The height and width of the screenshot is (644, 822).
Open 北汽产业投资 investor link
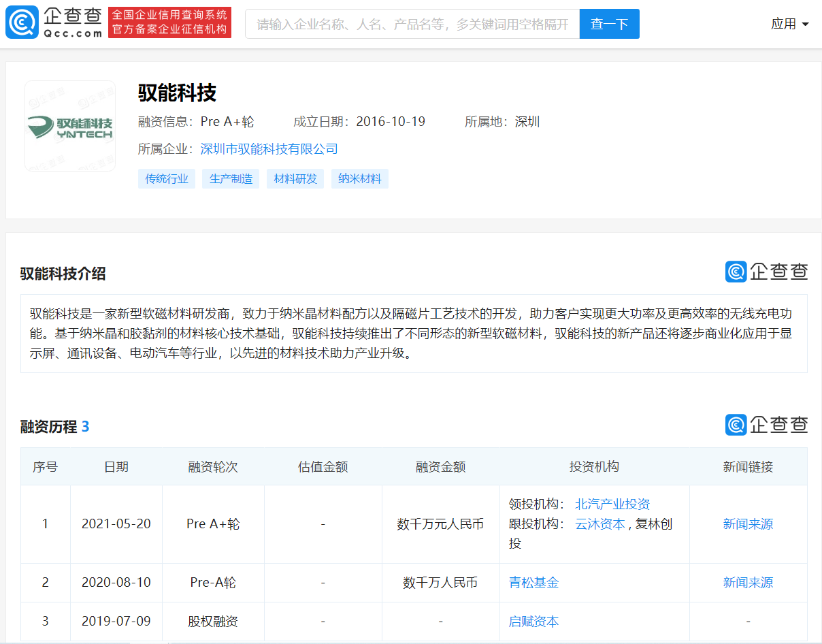[612, 504]
